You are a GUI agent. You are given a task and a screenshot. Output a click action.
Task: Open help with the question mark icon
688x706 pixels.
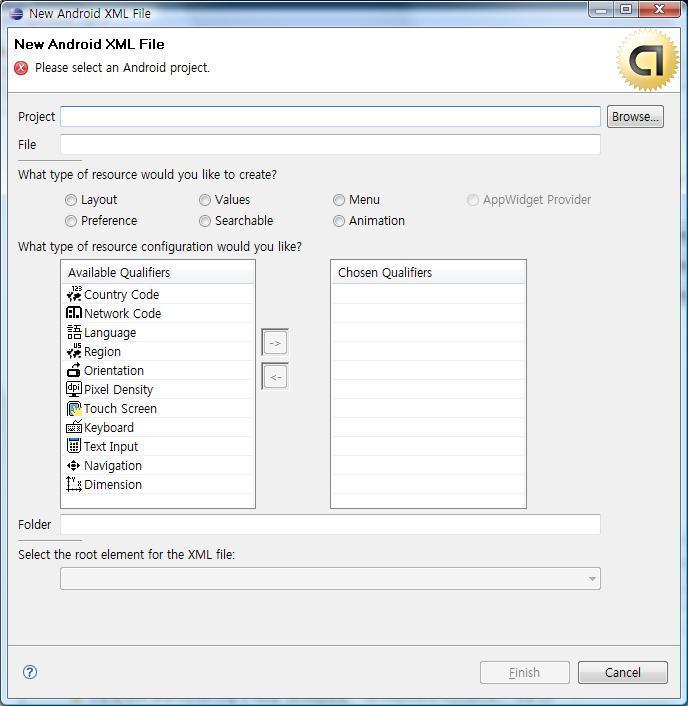(30, 672)
